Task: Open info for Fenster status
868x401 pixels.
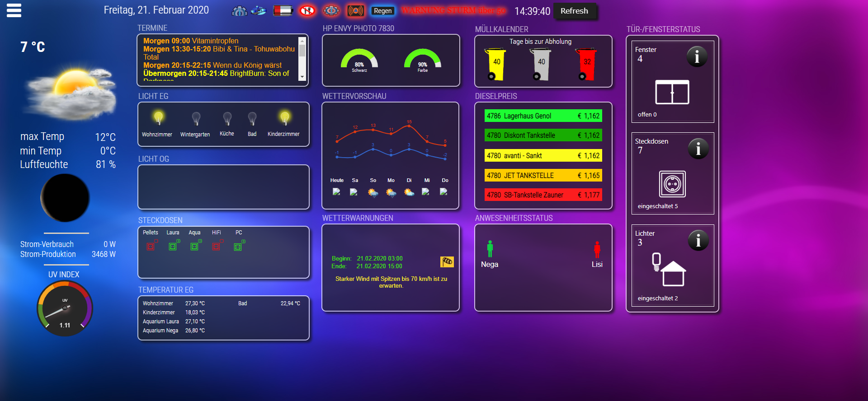Action: pos(697,57)
